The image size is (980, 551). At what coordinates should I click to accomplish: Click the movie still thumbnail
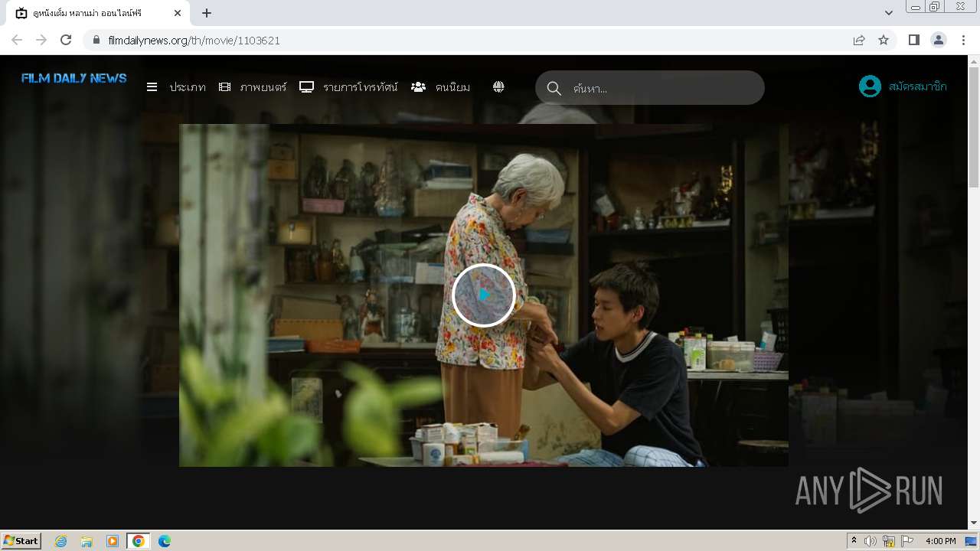click(x=484, y=295)
